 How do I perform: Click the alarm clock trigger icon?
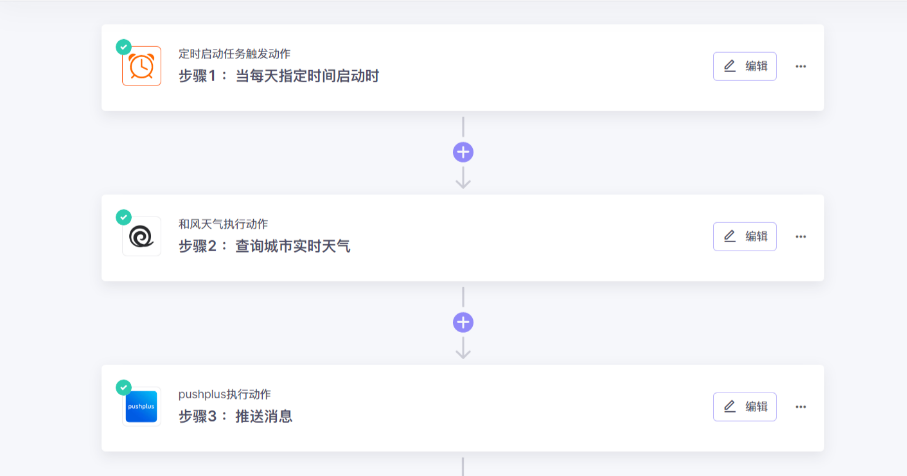(141, 67)
